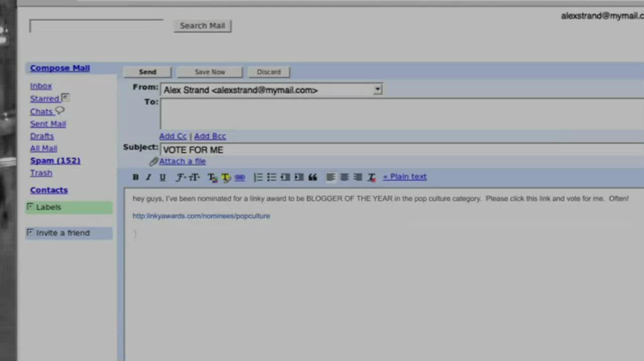Center align the message text

coord(344,177)
